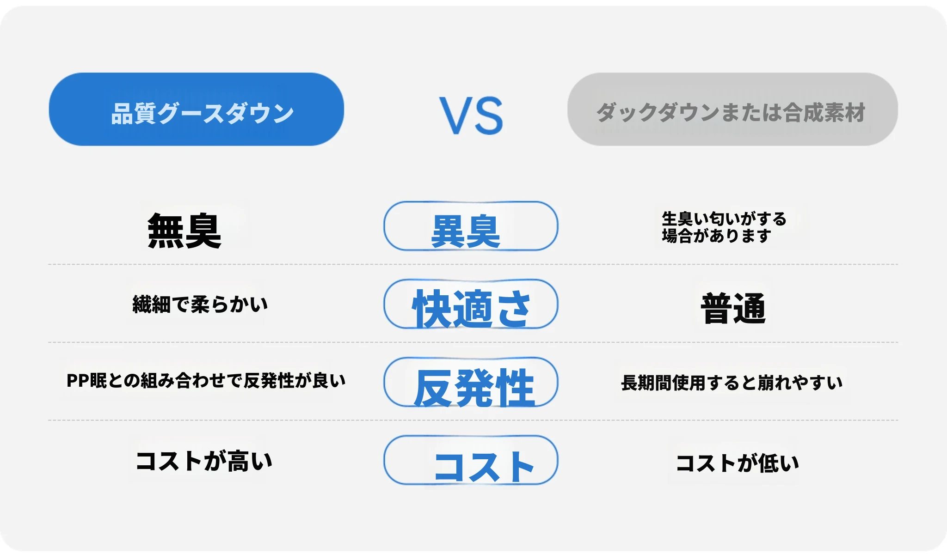Choose the 反発性 category pill
This screenshot has height=560, width=947.
coord(470,383)
